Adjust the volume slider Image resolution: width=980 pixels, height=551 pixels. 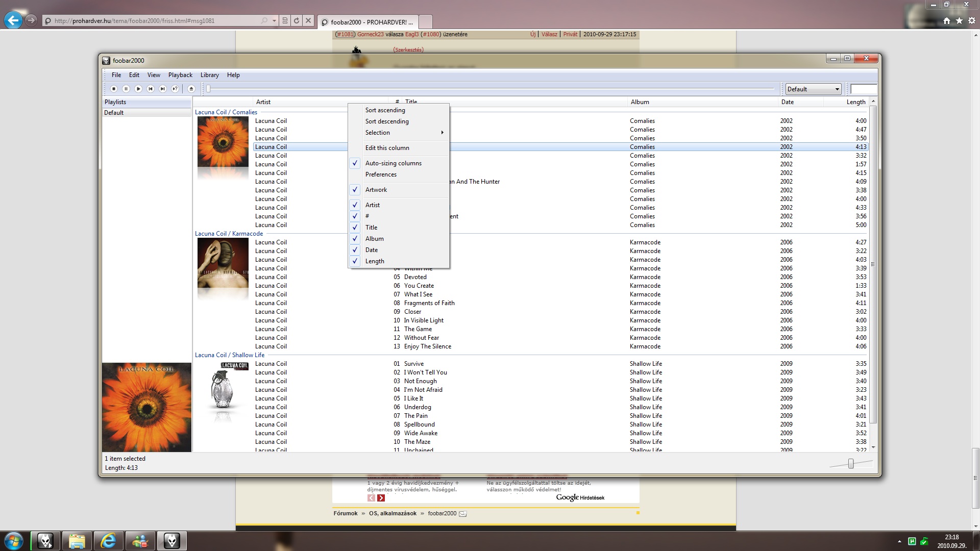tap(851, 463)
